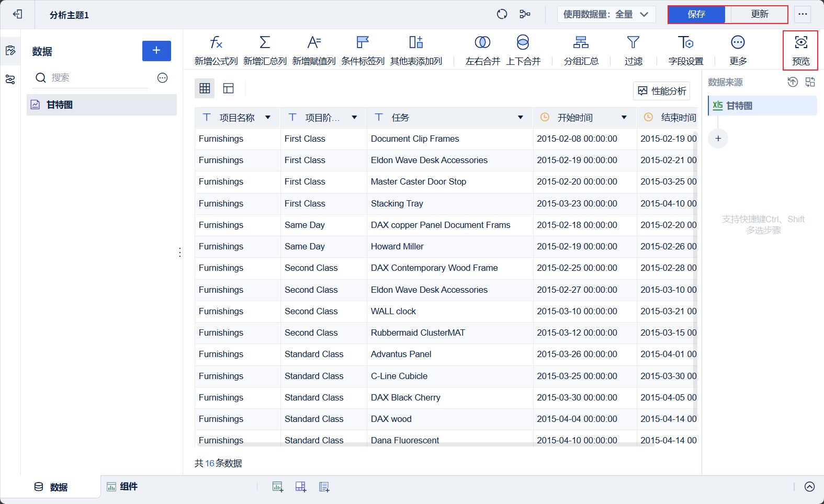The width and height of the screenshot is (824, 504).
Task: Click date type icon of 开始时间 column
Action: click(x=545, y=118)
